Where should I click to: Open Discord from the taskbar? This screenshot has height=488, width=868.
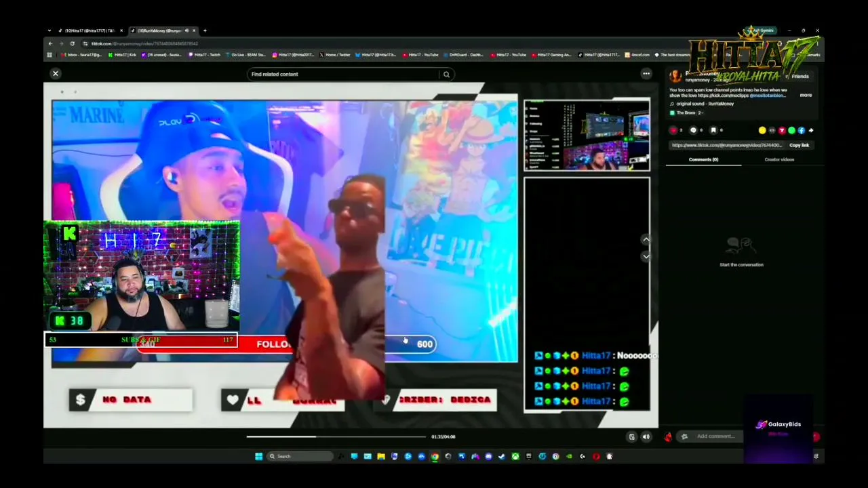(488, 456)
